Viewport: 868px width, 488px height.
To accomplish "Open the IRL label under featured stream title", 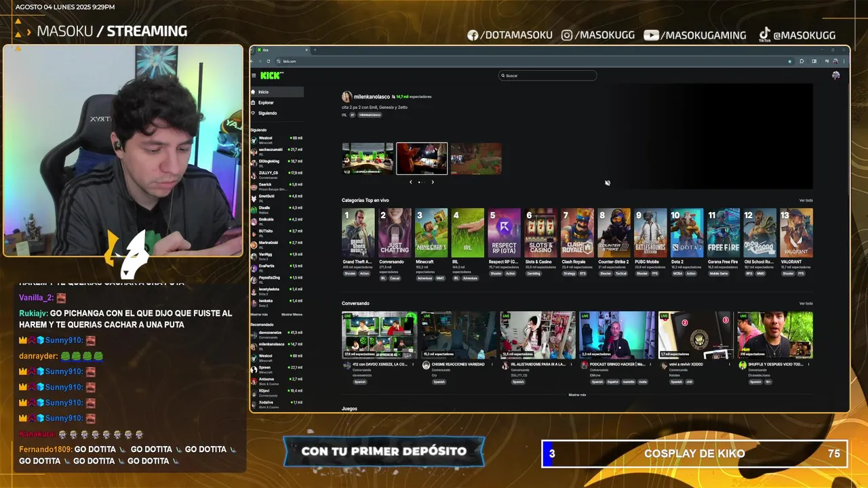I will [x=344, y=115].
